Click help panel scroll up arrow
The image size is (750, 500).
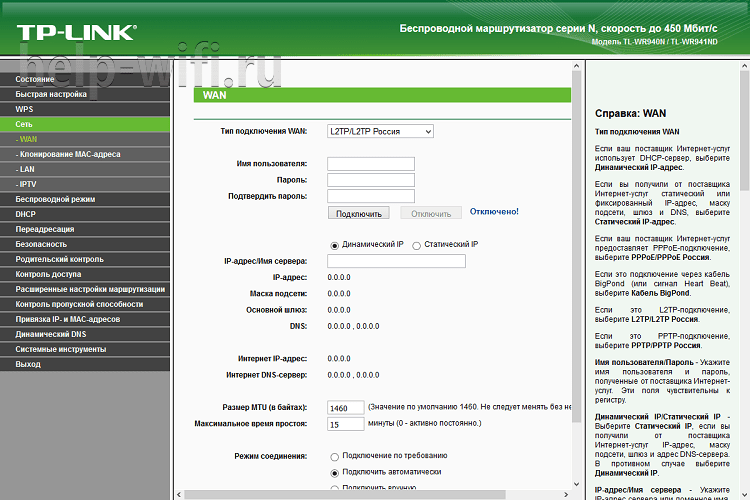point(745,67)
